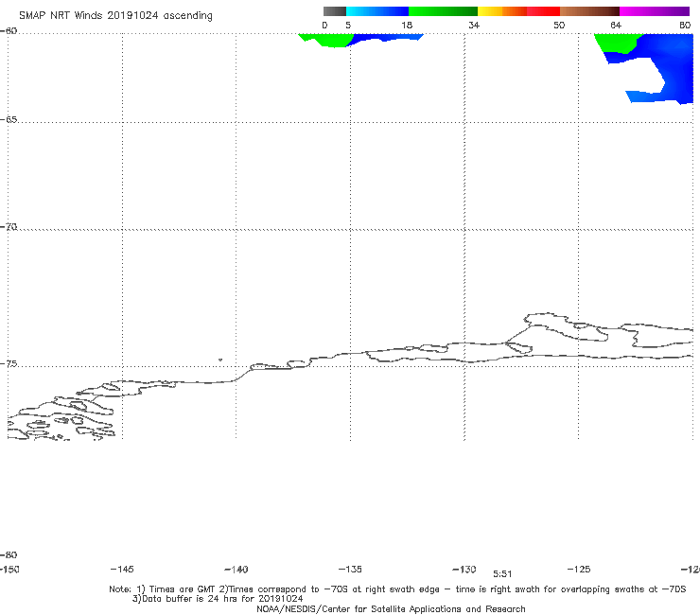700x615 pixels.
Task: Click the note line 'Times are GMT'
Action: (183, 589)
